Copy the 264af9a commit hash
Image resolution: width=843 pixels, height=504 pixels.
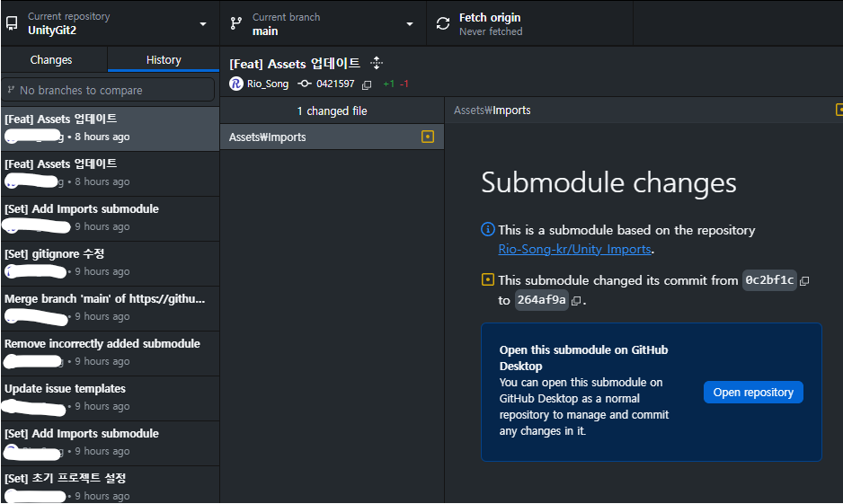point(576,301)
